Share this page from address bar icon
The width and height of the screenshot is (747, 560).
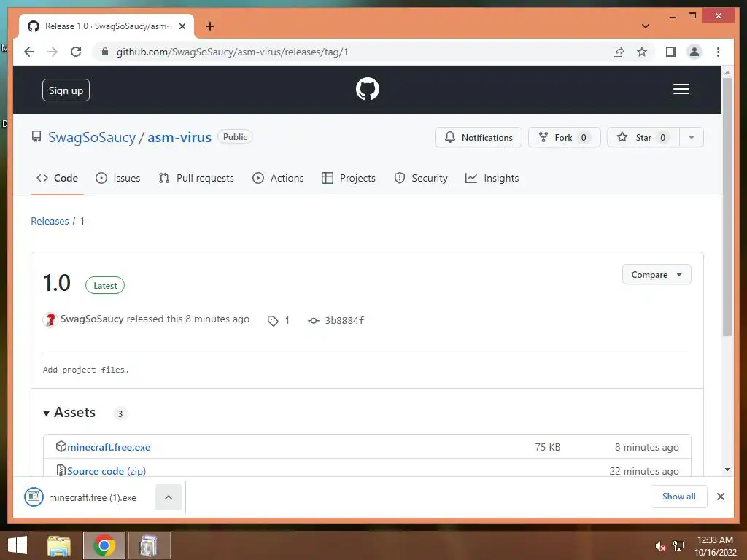619,52
